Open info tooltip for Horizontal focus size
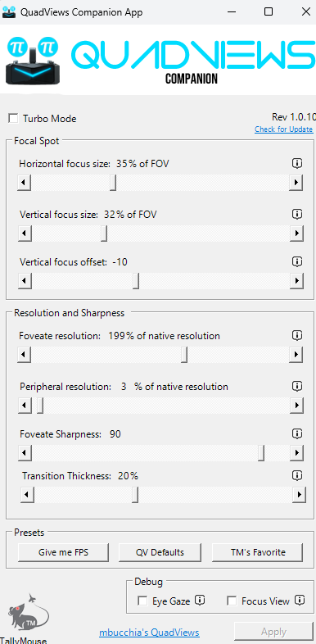 [x=297, y=164]
